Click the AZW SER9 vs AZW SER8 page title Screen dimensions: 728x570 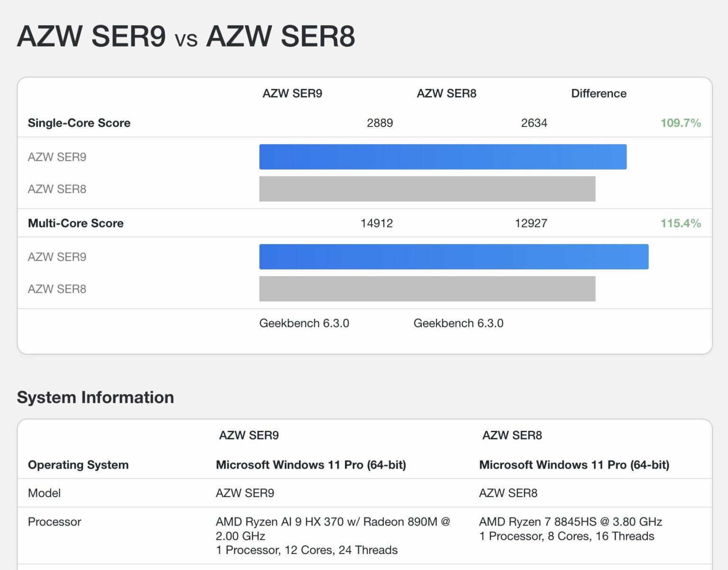tap(185, 36)
